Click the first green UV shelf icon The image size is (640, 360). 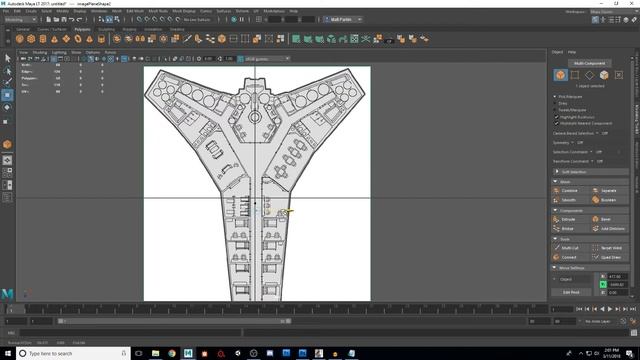(296, 39)
